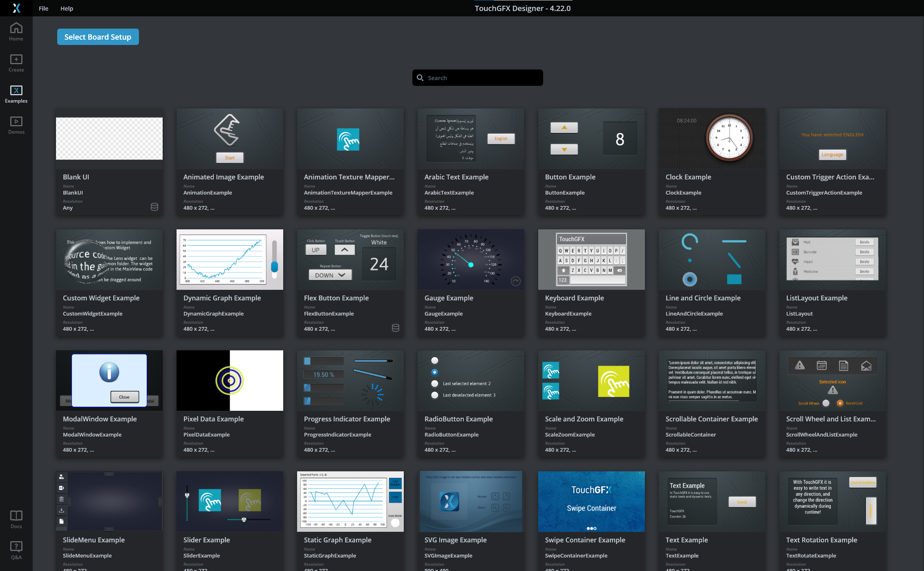924x571 pixels.
Task: Open the Animated Image Example thumbnail
Action: coord(230,139)
